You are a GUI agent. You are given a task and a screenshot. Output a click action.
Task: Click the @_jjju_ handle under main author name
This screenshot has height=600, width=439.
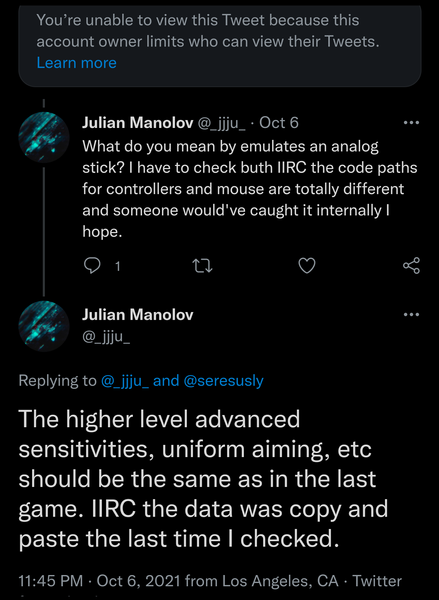pos(106,337)
